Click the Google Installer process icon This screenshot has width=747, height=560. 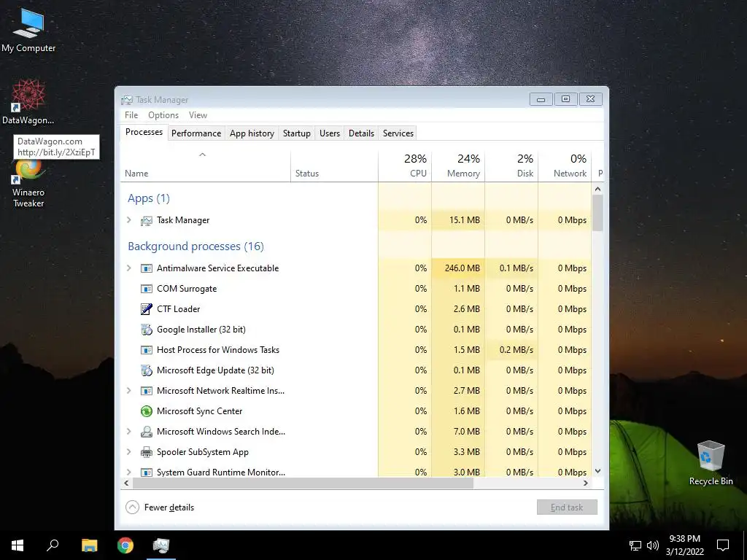146,330
